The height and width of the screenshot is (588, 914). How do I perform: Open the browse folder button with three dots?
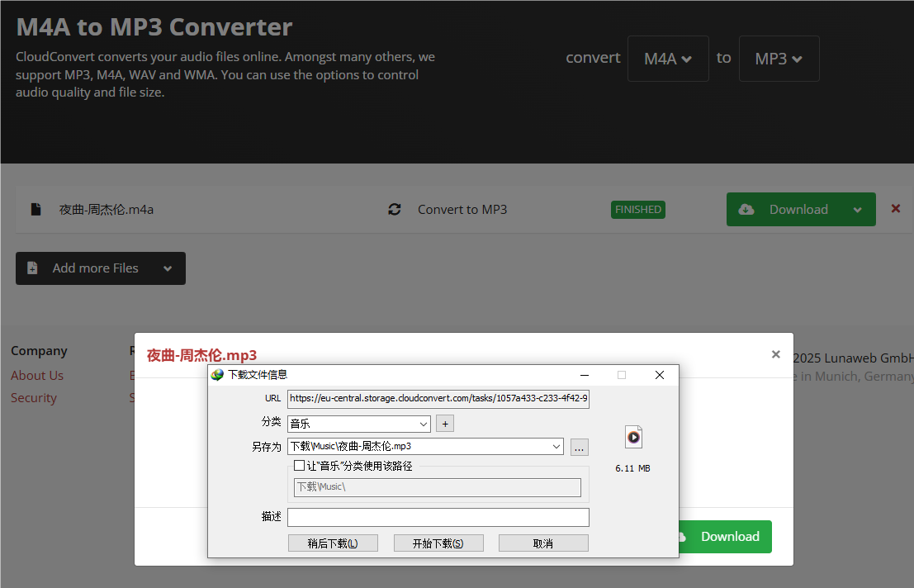click(x=579, y=447)
